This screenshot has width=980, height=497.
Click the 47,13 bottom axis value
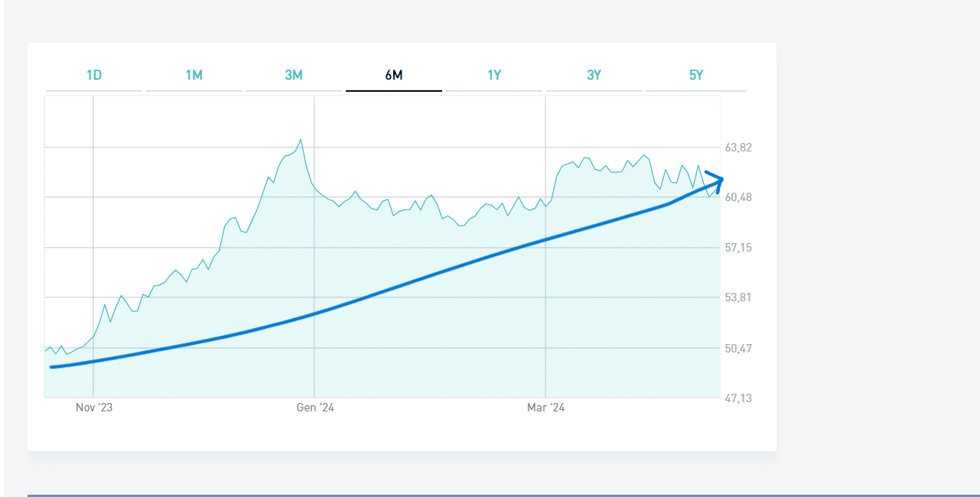pos(738,398)
